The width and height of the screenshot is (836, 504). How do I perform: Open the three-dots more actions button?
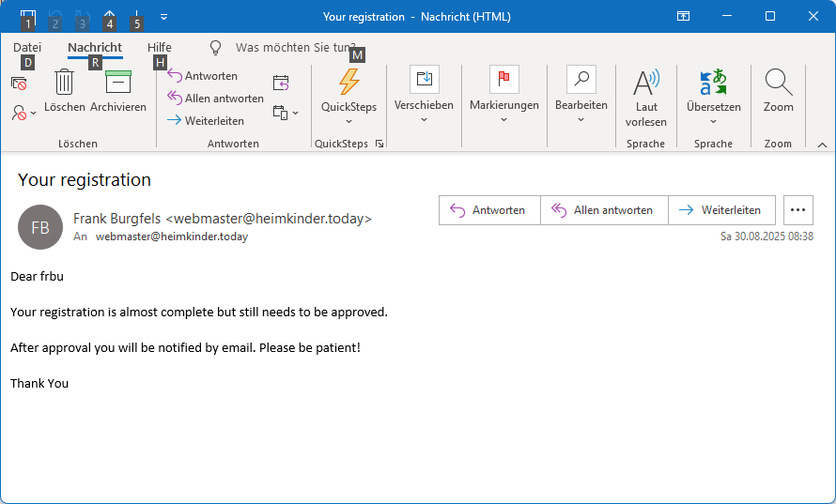tap(798, 210)
